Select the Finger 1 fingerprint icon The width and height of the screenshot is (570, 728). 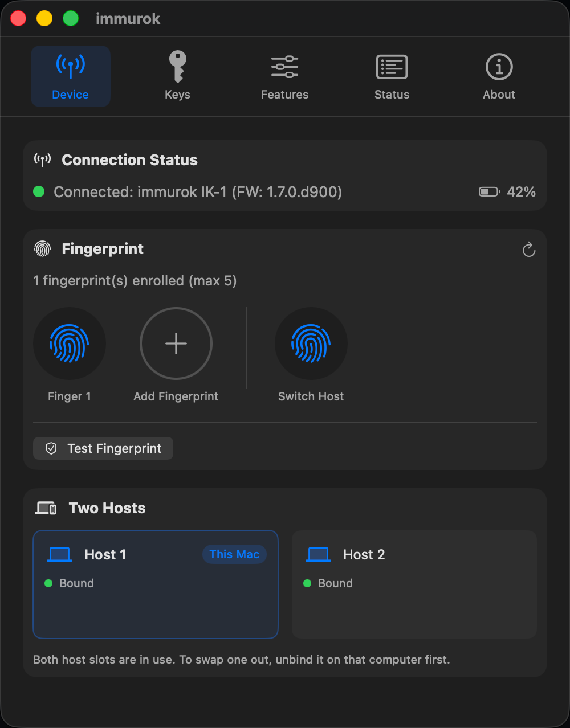(x=70, y=343)
